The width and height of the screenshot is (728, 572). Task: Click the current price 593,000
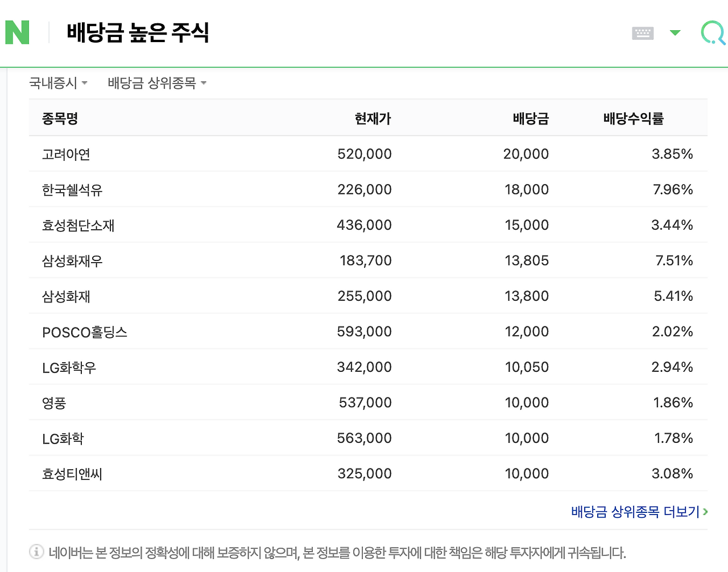(x=364, y=331)
